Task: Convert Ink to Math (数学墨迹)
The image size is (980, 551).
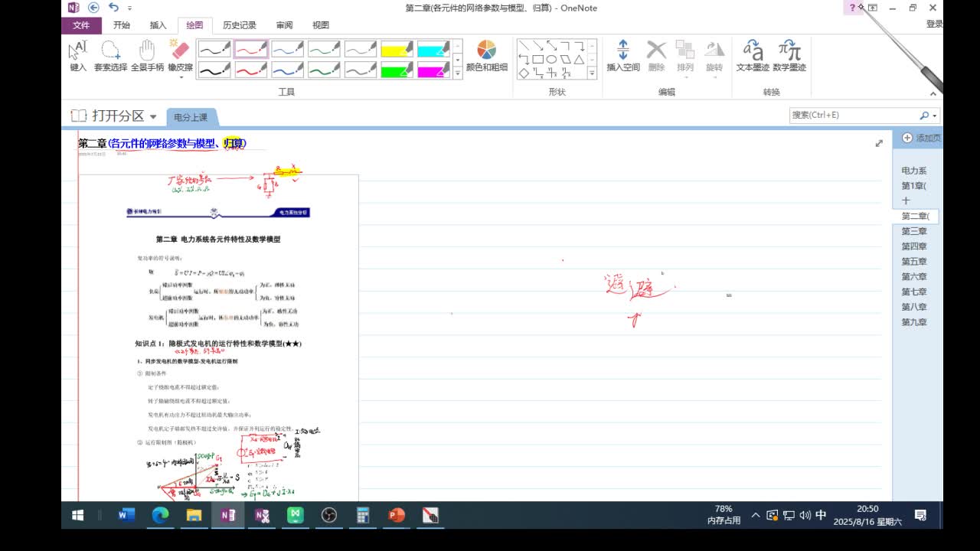Action: click(x=789, y=57)
